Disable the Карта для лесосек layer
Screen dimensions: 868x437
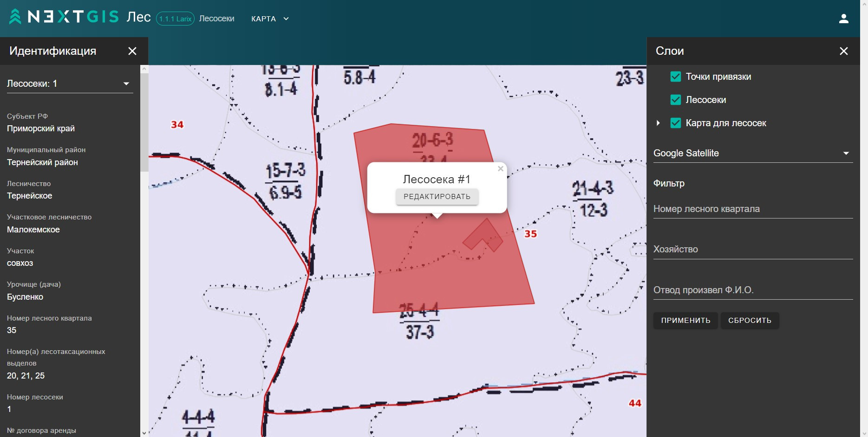pyautogui.click(x=676, y=123)
